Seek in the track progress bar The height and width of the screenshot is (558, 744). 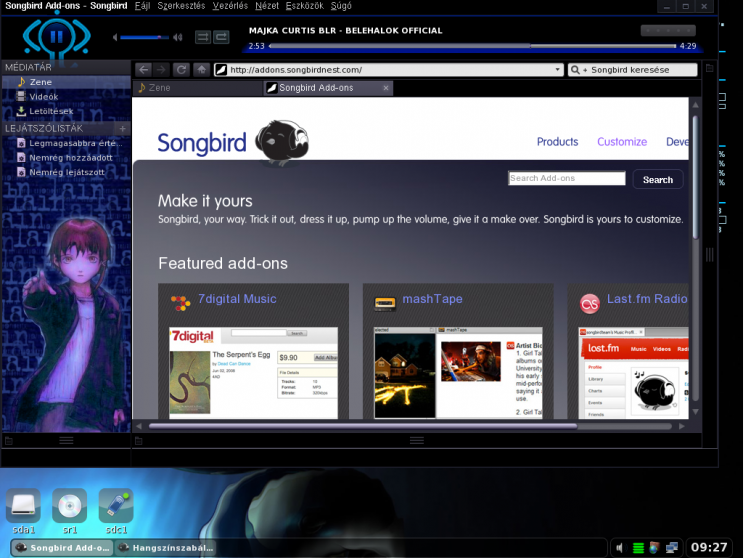pos(472,46)
